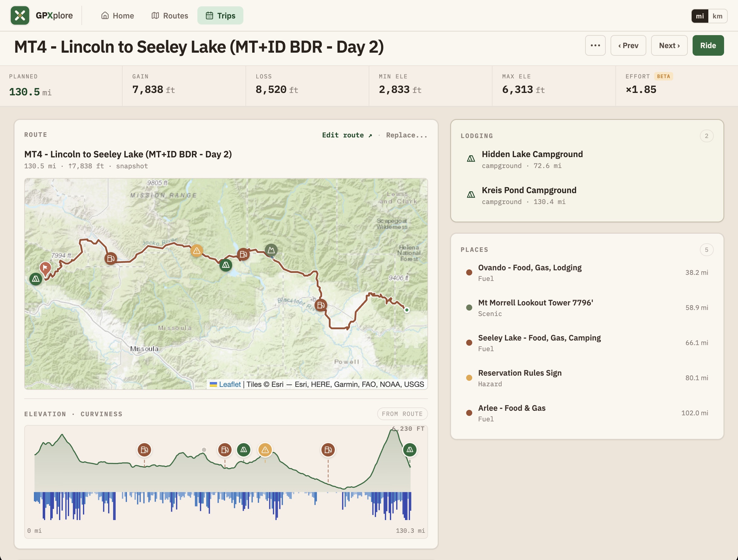Click the Kreis Pond Campground tent icon
This screenshot has width=738, height=560.
[471, 194]
